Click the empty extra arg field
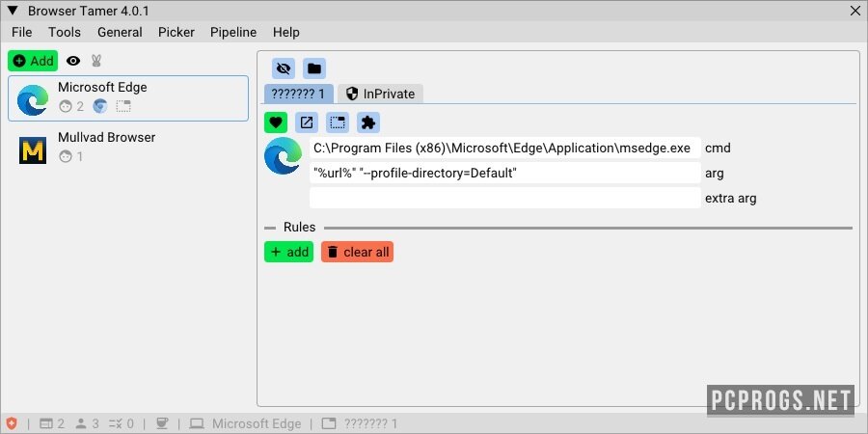The height and width of the screenshot is (434, 868). (x=504, y=198)
